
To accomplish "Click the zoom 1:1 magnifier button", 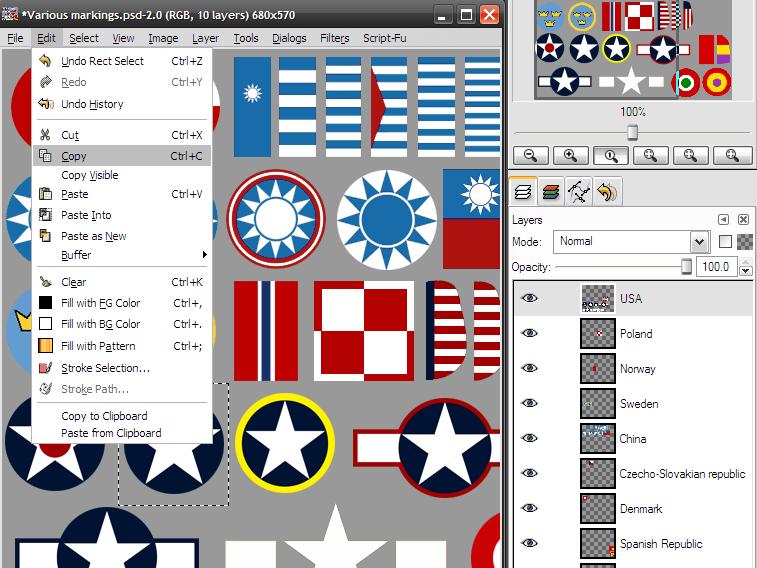I will click(x=611, y=155).
